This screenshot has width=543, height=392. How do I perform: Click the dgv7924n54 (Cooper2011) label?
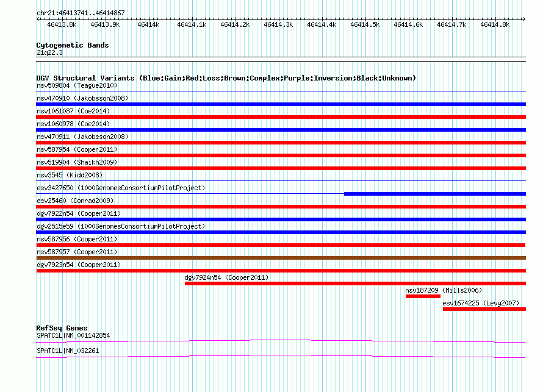point(226,277)
